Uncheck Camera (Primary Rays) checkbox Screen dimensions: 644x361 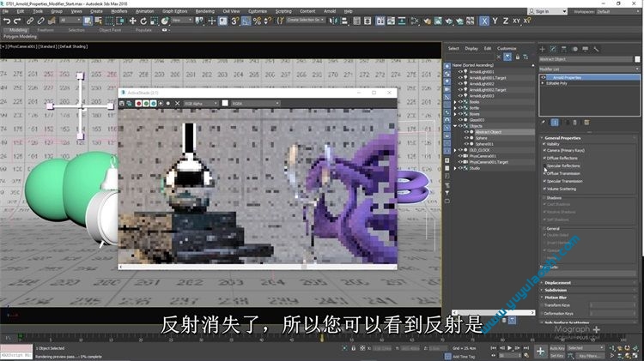(x=545, y=150)
